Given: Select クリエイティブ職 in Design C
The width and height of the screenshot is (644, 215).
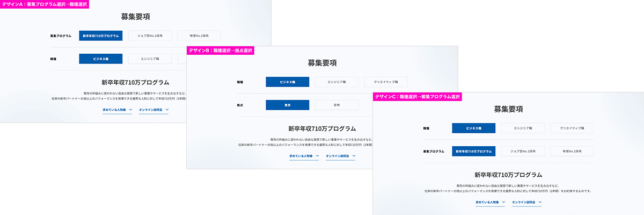Looking at the screenshot, I should [572, 128].
